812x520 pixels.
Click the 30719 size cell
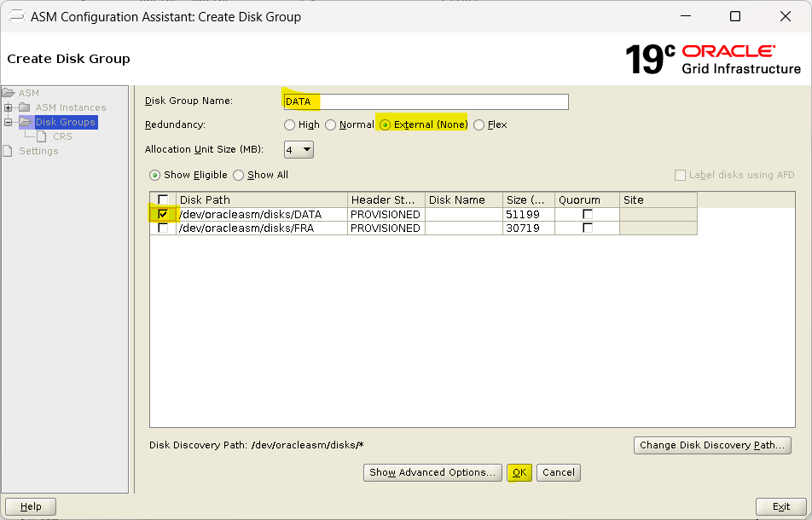[529, 228]
